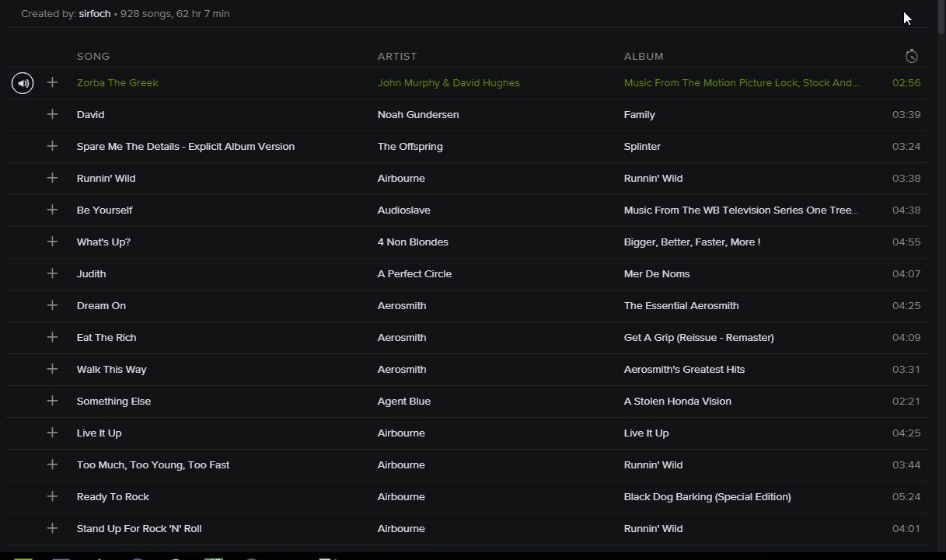Click the plus icon on the Live It Up song row
Viewport: 946px width, 560px height.
pos(52,433)
